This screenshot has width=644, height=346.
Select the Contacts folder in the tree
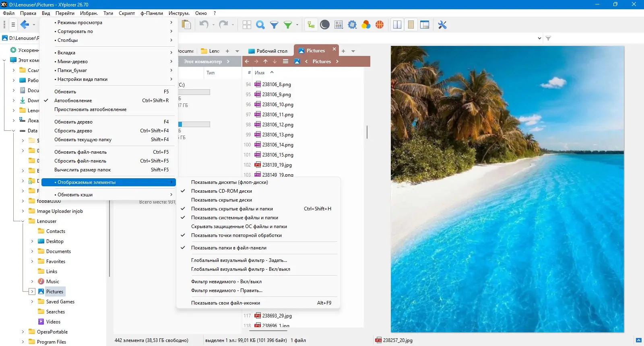click(x=56, y=231)
